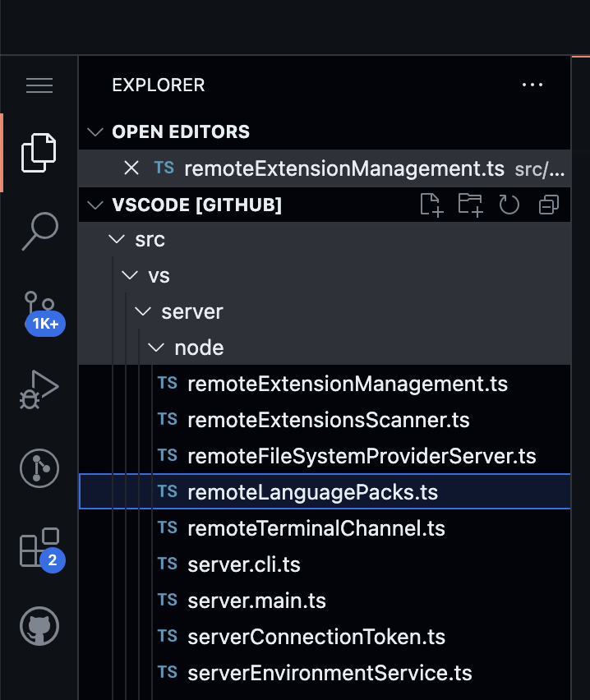Open the Run and Debug view
Viewport: 590px width, 700px height.
[39, 389]
